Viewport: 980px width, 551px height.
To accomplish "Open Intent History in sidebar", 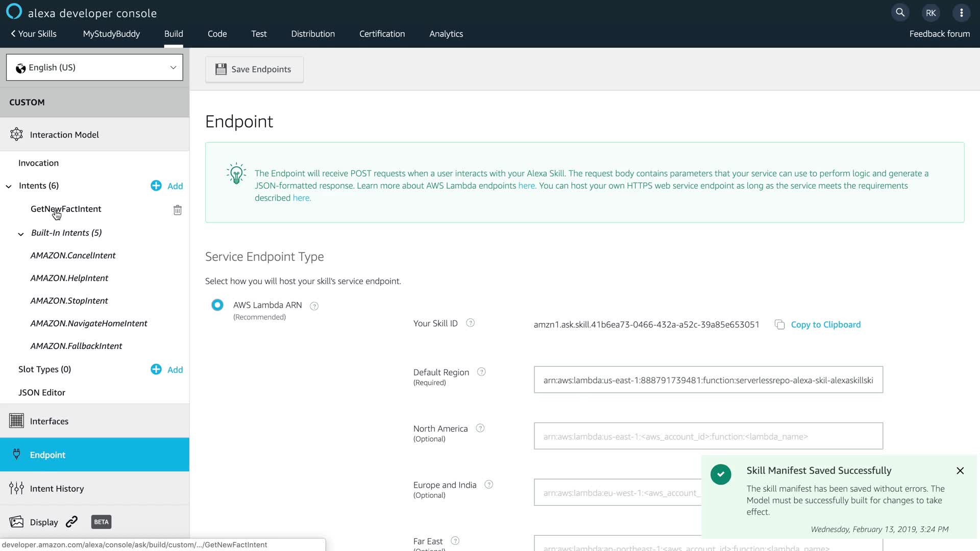I will [57, 488].
